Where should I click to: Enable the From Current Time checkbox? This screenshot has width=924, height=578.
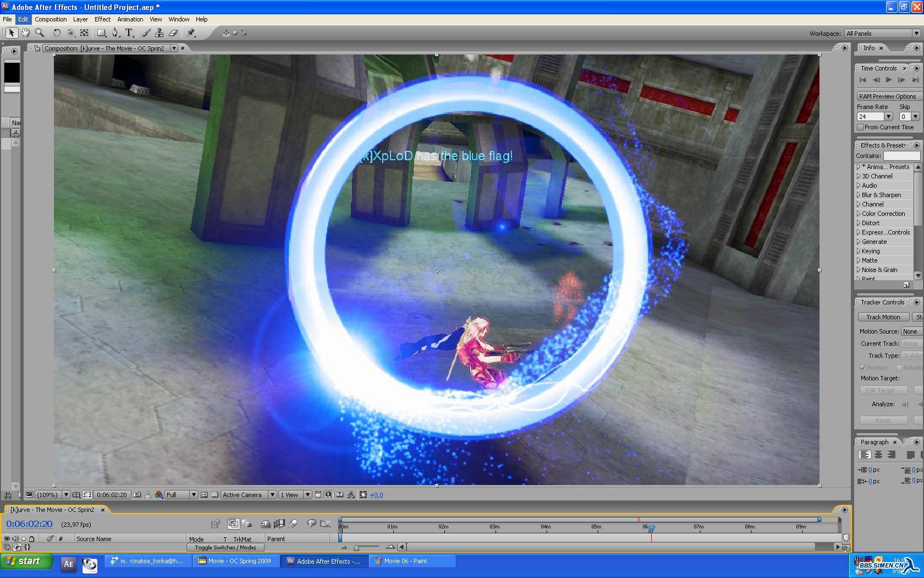pos(860,127)
